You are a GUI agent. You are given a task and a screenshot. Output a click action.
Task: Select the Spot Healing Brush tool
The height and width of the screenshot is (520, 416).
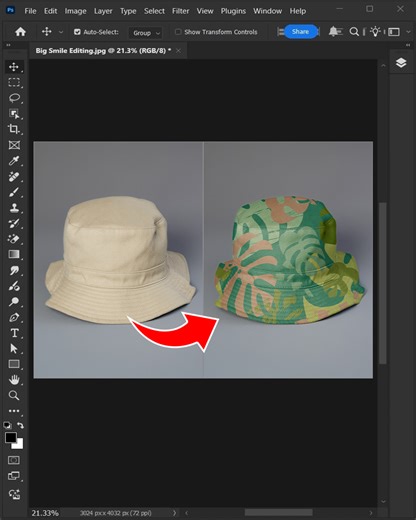14,177
